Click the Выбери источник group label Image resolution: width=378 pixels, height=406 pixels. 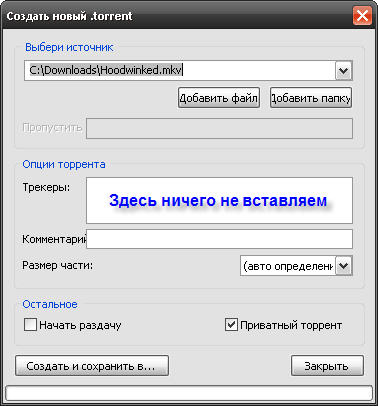tap(69, 47)
